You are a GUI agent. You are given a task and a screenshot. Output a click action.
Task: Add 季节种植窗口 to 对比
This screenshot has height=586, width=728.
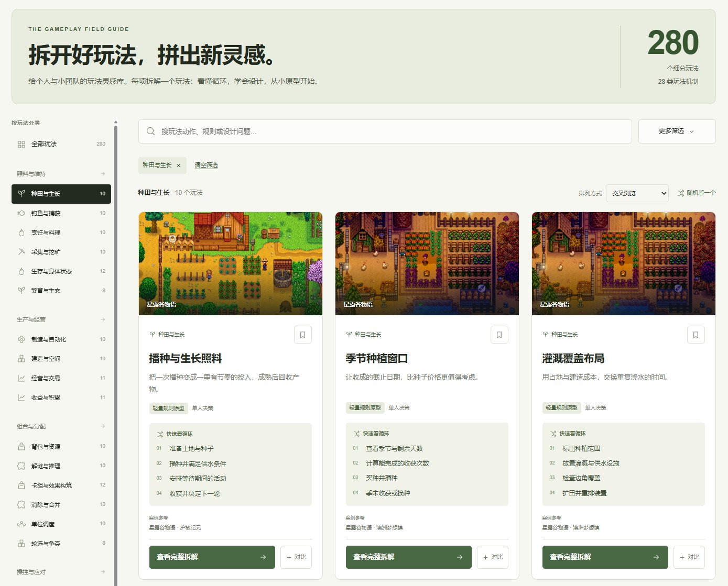493,557
